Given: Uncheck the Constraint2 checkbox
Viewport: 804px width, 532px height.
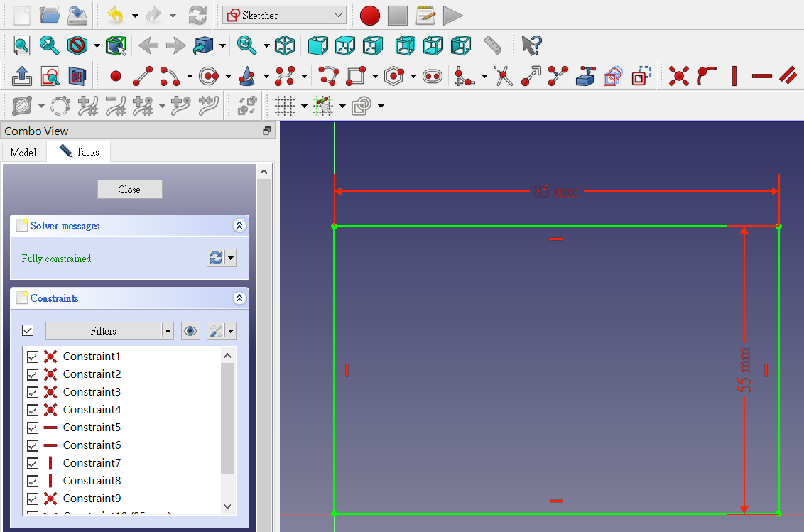Looking at the screenshot, I should [32, 374].
